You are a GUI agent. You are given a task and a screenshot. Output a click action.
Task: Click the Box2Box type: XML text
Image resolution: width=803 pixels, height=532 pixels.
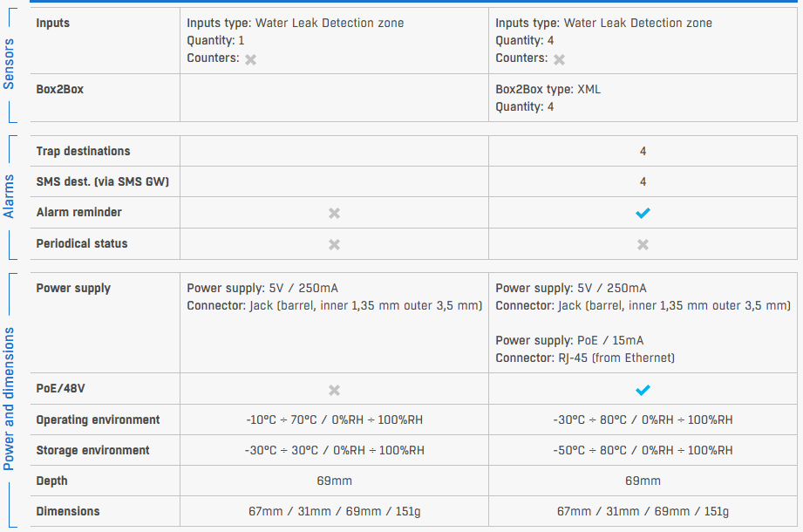[x=548, y=89]
